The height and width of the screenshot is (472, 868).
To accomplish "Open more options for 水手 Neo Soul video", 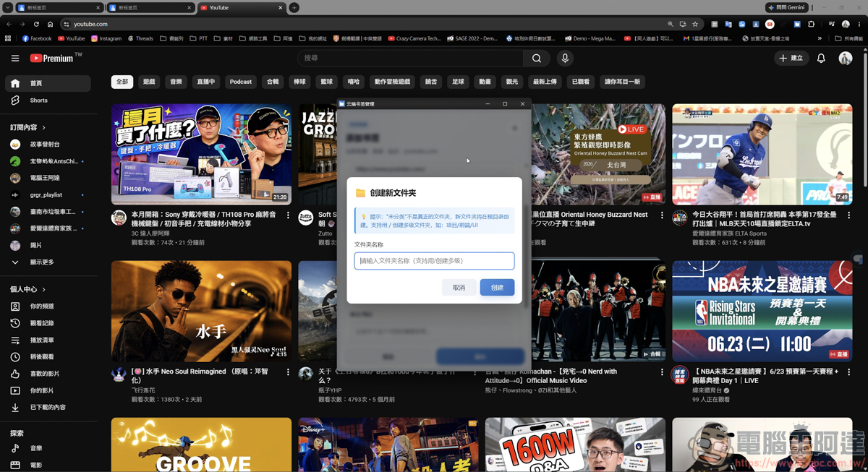I will coord(288,372).
